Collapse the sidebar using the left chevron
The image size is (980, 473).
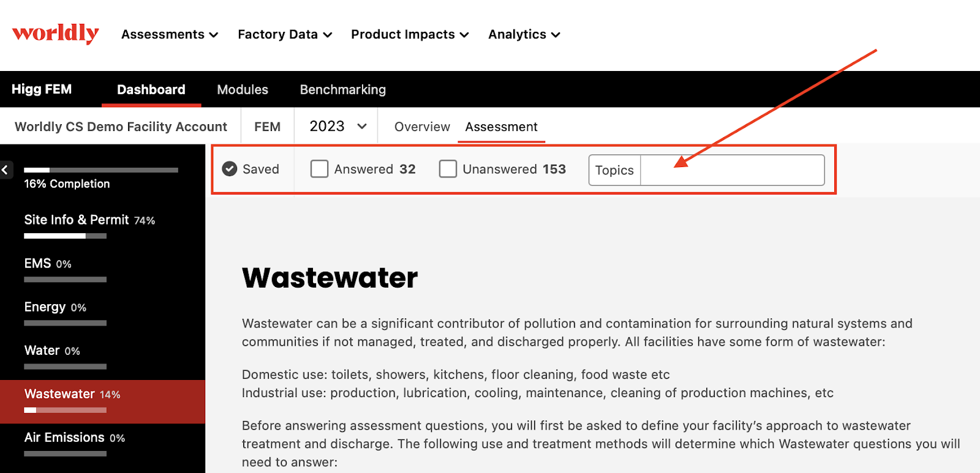coord(6,169)
